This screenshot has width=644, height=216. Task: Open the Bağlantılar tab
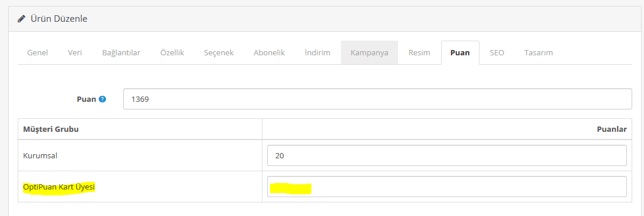(121, 53)
